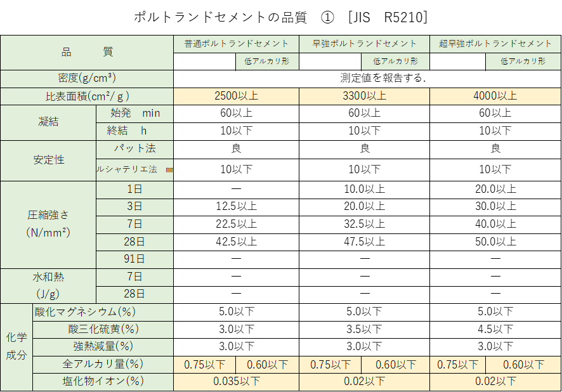The width and height of the screenshot is (562, 392).
Task: Select the 3300以上 cell
Action: pyautogui.click(x=364, y=96)
